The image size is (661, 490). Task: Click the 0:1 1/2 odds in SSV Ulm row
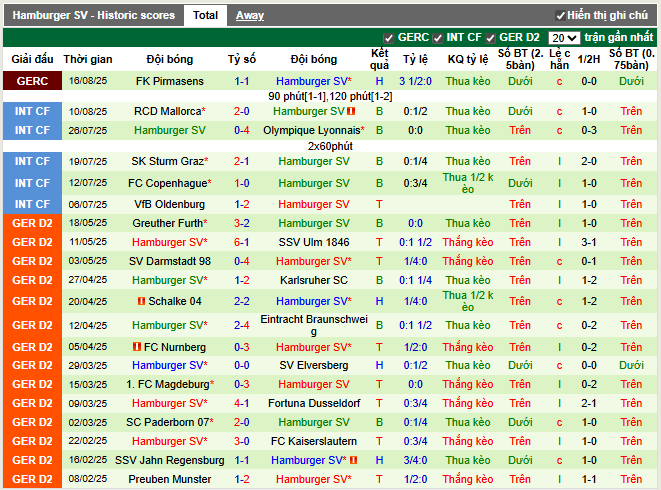tap(415, 242)
